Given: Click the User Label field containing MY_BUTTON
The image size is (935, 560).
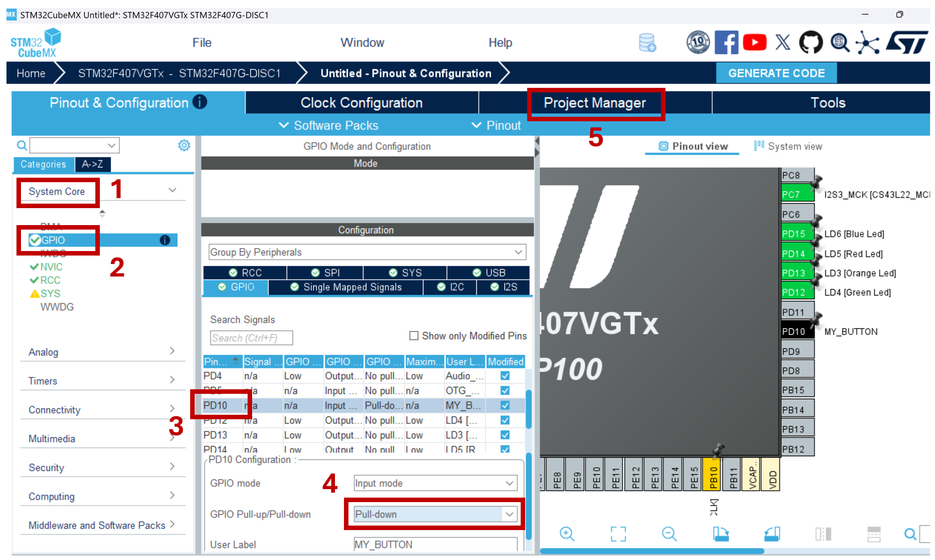Looking at the screenshot, I should [x=435, y=544].
